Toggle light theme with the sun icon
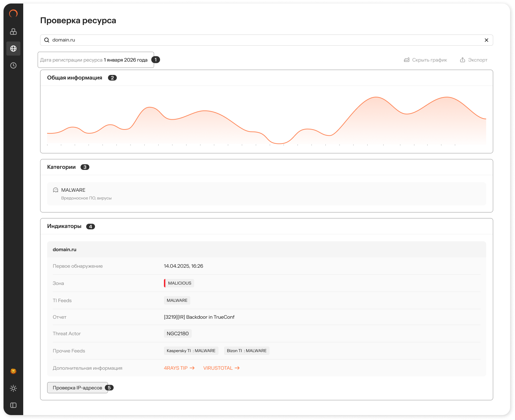Screen dimensions: 515x420 (13, 388)
